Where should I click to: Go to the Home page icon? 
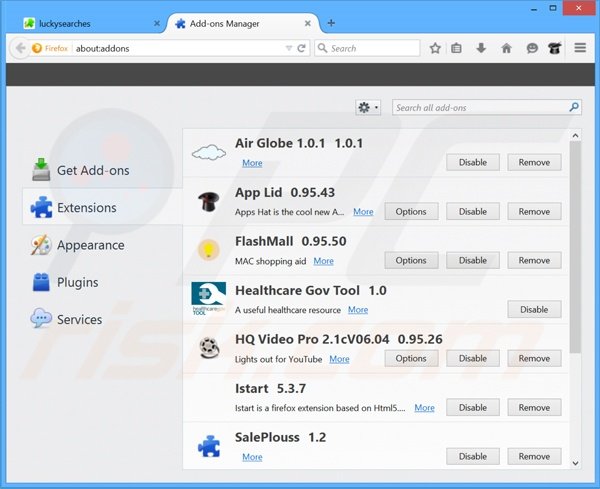(506, 48)
